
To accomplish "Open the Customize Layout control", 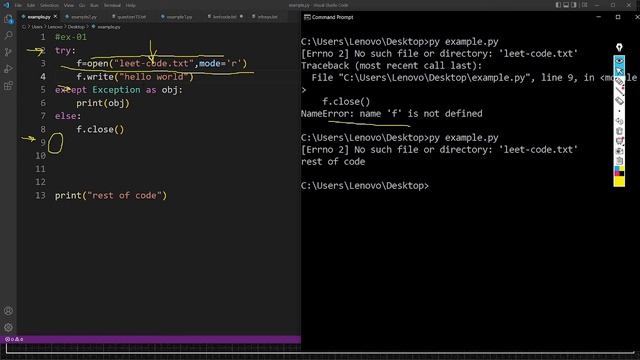I will [x=584, y=5].
